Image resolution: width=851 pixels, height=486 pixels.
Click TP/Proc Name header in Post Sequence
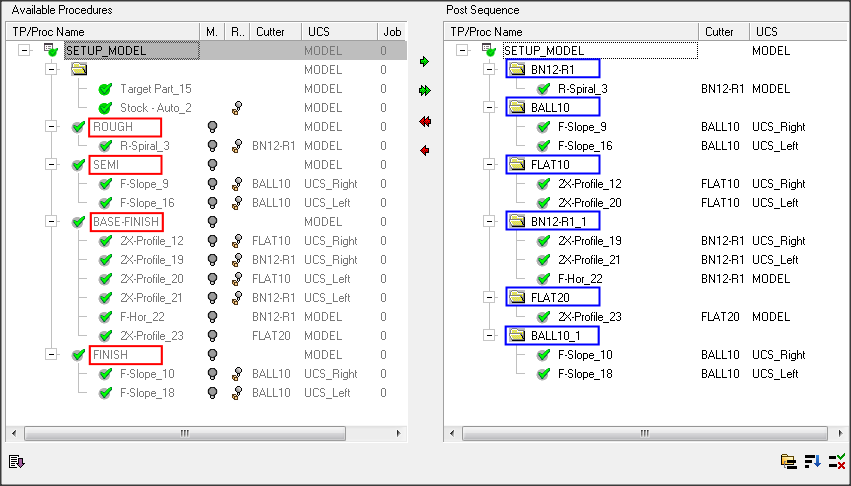[571, 31]
